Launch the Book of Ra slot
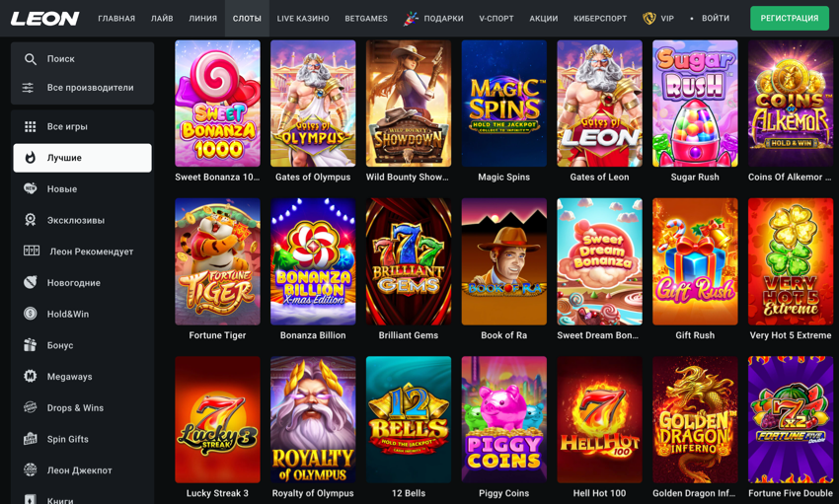Image resolution: width=839 pixels, height=504 pixels. (x=504, y=262)
